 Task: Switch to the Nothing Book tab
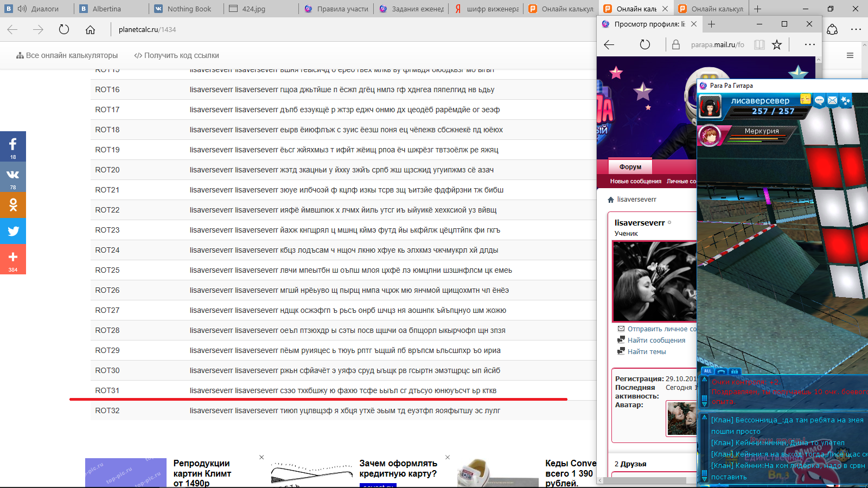(186, 9)
